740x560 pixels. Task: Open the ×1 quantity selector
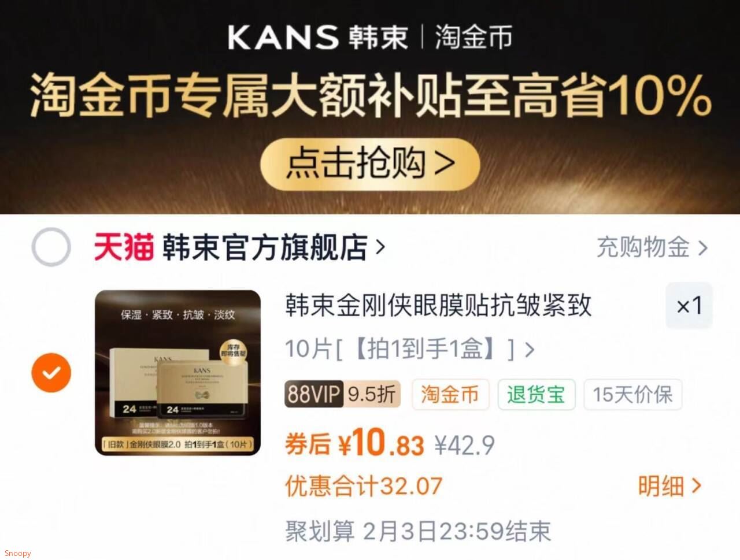[689, 305]
